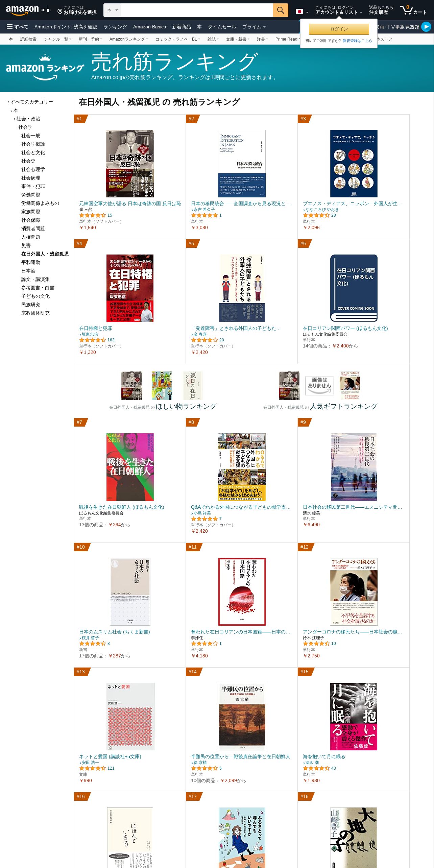Open the プライム navigation dropdown
434x868 pixels.
coord(254,27)
